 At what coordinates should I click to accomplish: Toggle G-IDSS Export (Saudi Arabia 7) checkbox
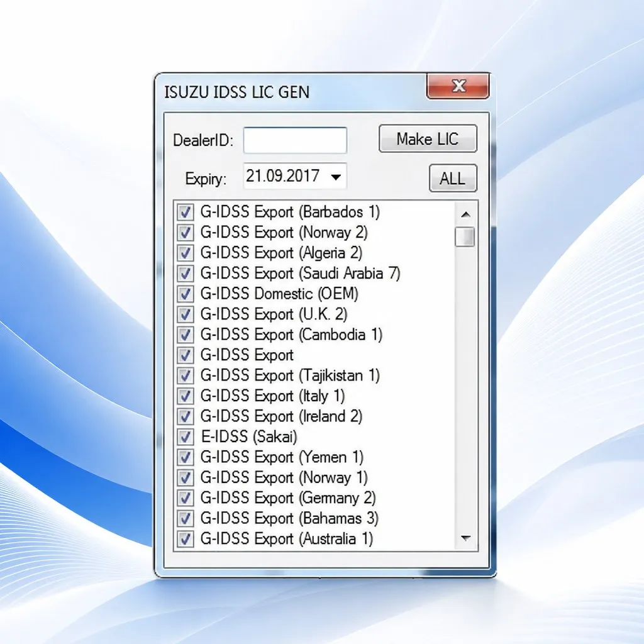[x=185, y=274]
